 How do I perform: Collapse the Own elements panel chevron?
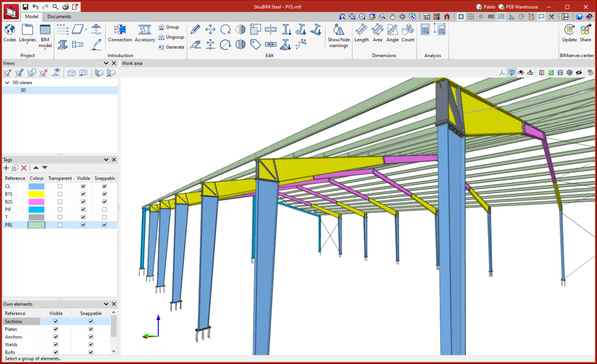(106, 304)
